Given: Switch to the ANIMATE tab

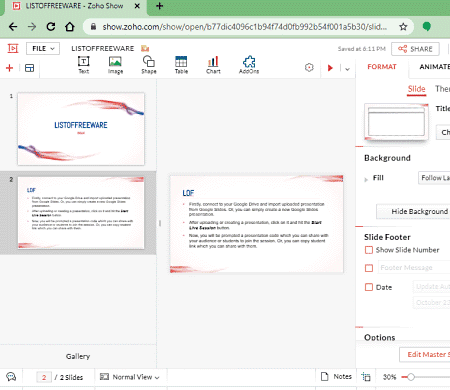Looking at the screenshot, I should 434,67.
